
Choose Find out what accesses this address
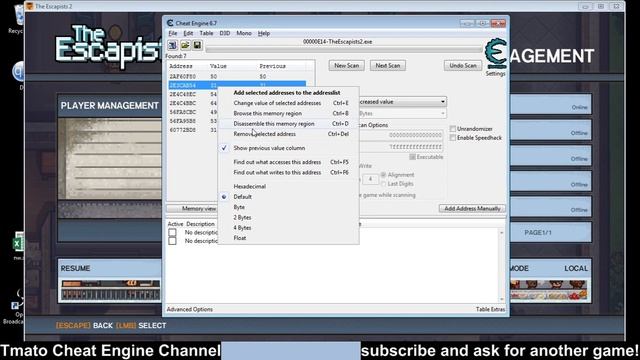pos(289,162)
